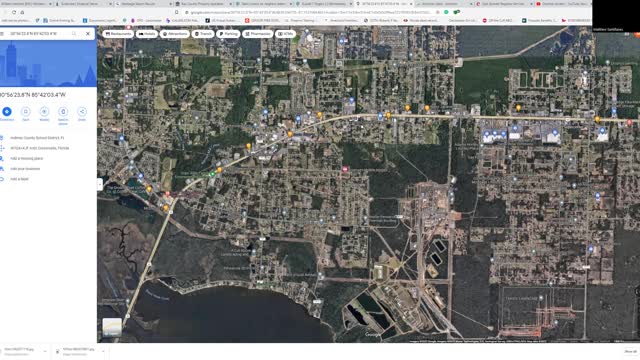The image size is (640, 360).
Task: Filter the map by Pharmacies
Action: pos(258,34)
